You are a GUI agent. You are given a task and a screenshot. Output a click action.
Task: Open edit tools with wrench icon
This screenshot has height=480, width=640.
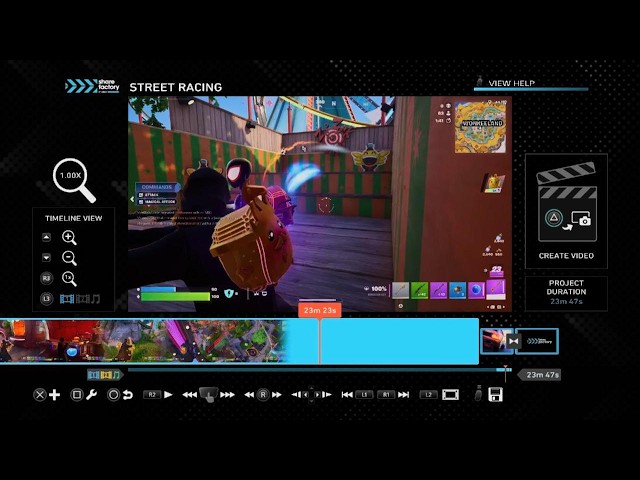coord(91,395)
